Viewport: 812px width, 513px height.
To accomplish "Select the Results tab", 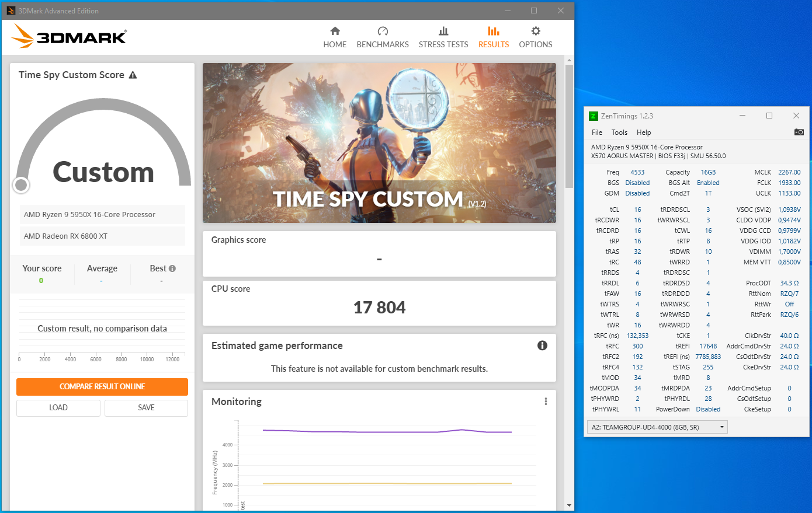I will pos(494,37).
